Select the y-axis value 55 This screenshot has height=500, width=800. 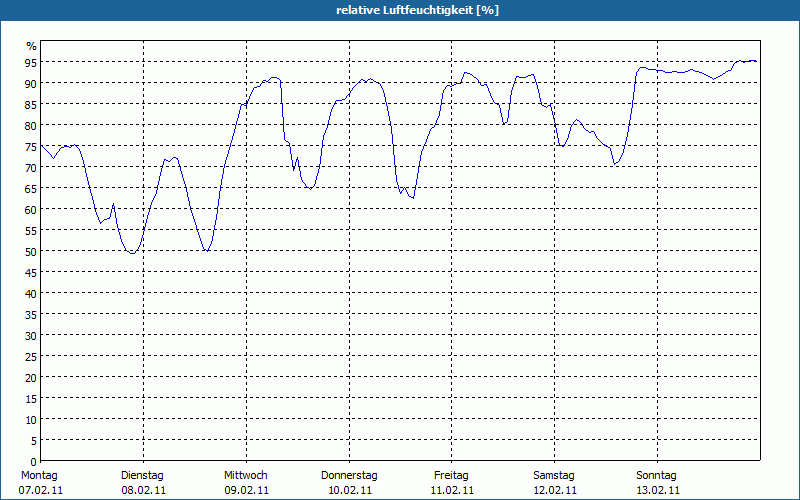31,230
